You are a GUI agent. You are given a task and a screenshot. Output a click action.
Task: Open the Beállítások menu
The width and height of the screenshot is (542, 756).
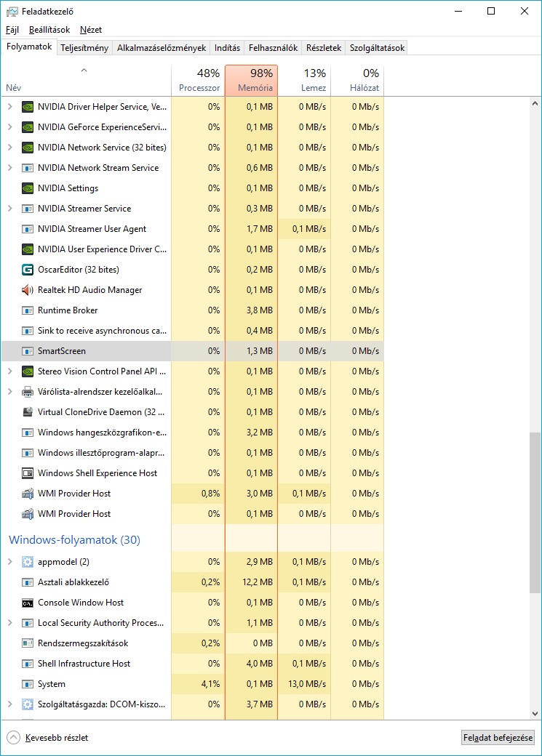(x=49, y=30)
